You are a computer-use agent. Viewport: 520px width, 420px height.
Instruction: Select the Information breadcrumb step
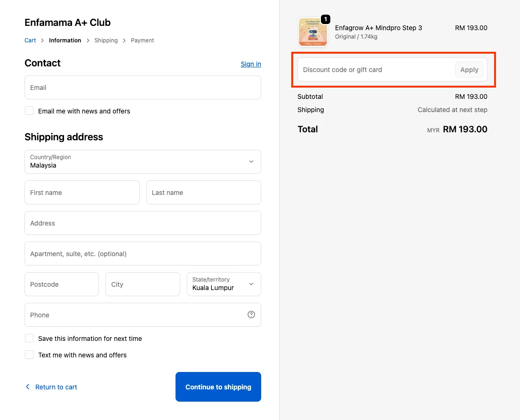(x=65, y=40)
